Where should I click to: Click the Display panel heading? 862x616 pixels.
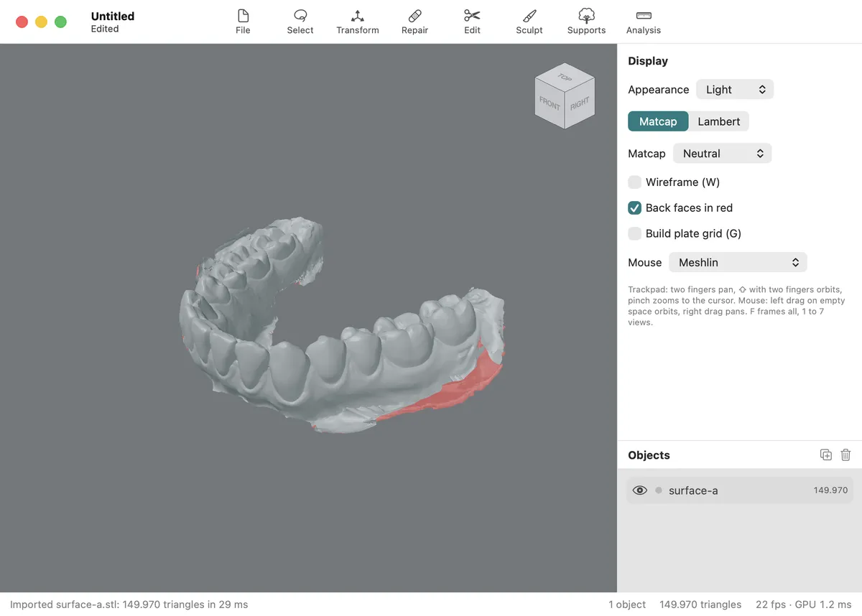click(x=648, y=61)
